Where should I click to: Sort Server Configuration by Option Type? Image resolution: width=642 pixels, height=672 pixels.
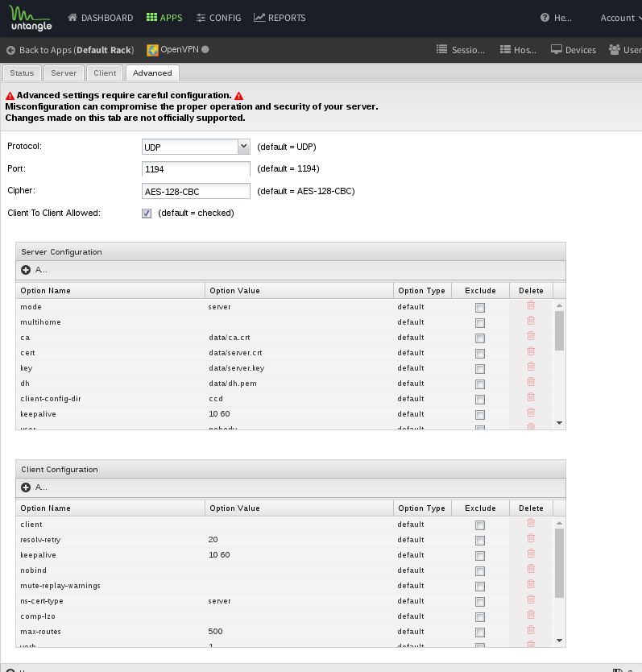[423, 291]
